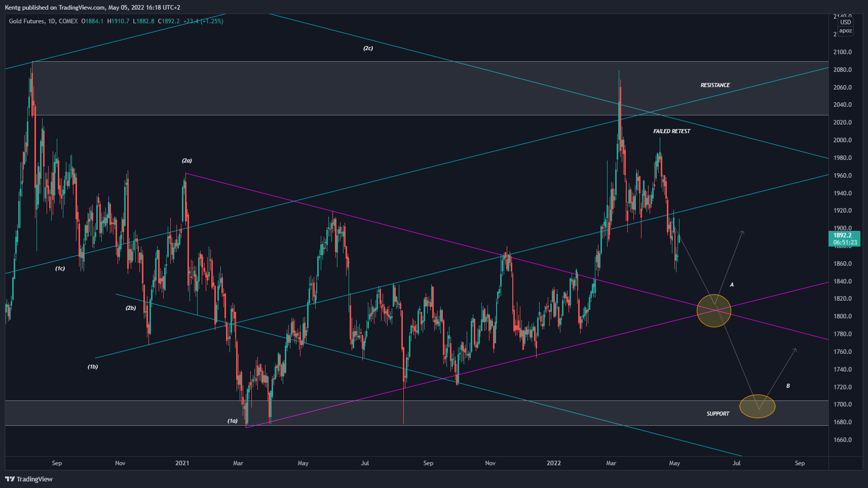
Task: Click the 1700.0 price axis label
Action: pyautogui.click(x=842, y=404)
